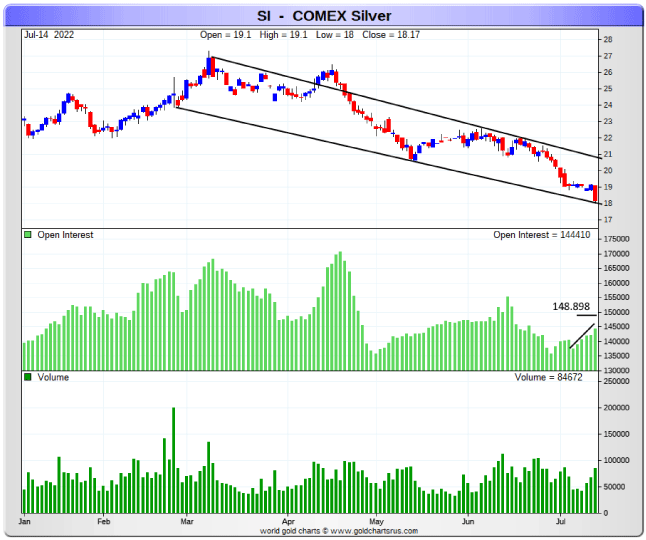Click the open interest axis label '135000'
The width and height of the screenshot is (646, 540).
click(x=616, y=356)
